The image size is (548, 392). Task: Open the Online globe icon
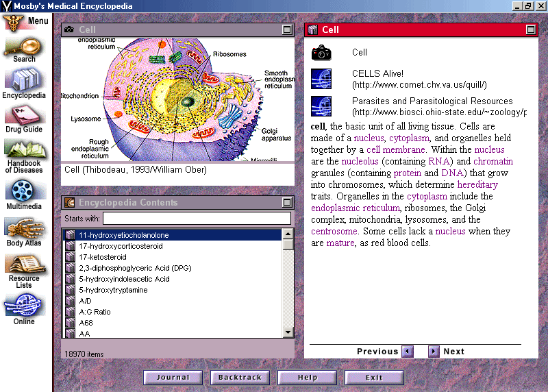(24, 305)
